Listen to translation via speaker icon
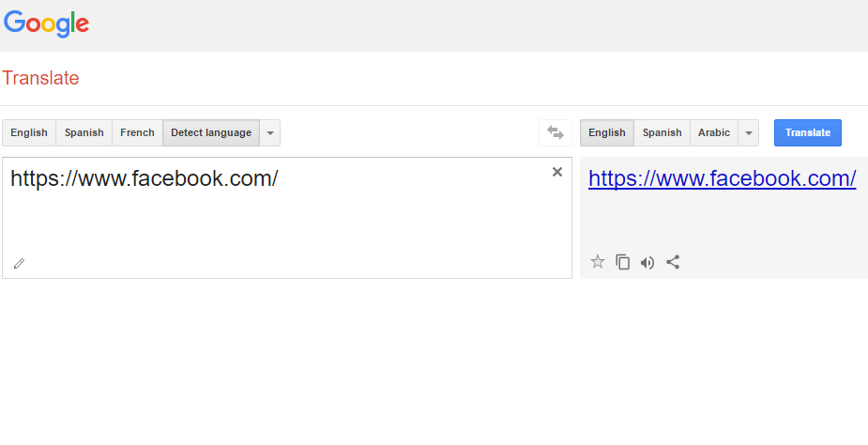This screenshot has width=868, height=445. click(647, 262)
